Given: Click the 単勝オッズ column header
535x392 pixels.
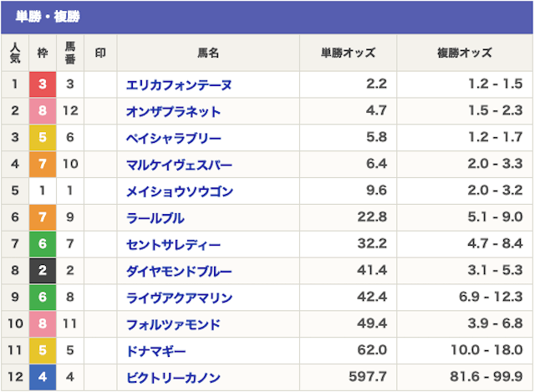Looking at the screenshot, I should point(348,53).
